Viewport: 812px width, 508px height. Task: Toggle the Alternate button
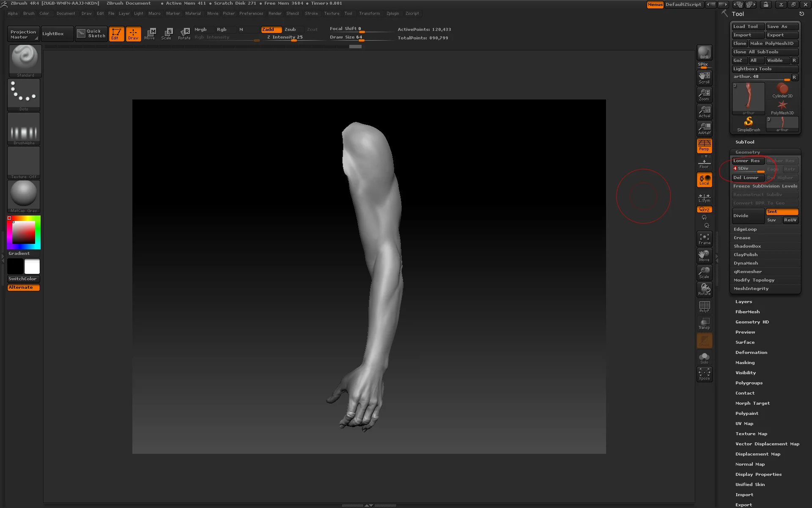pos(24,287)
